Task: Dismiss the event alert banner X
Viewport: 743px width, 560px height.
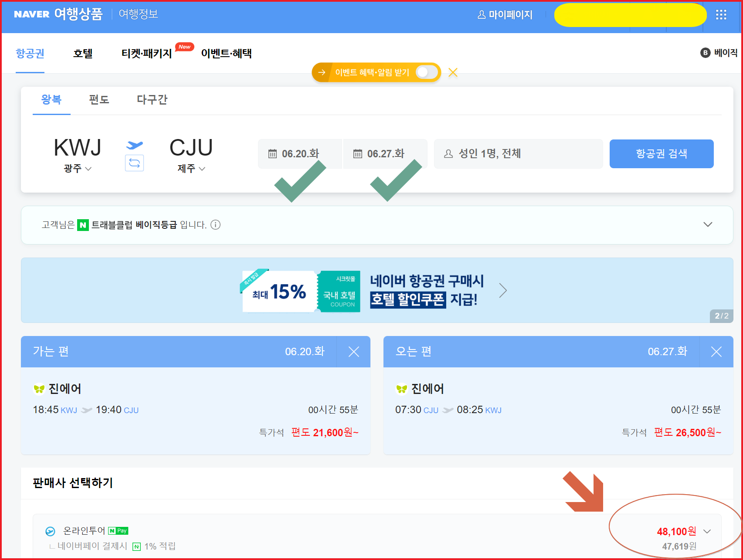Action: coord(453,72)
